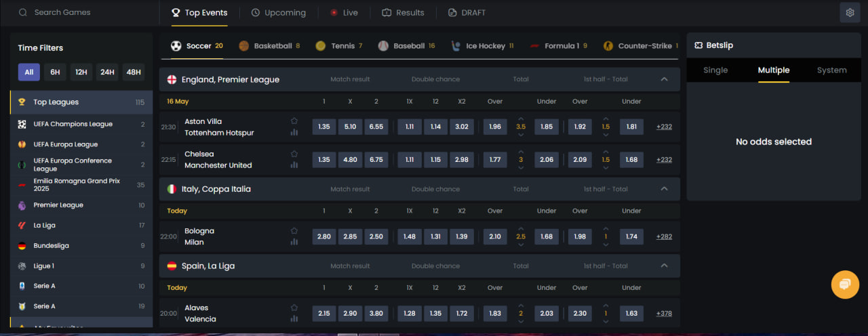This screenshot has width=868, height=336.
Task: Open the Results tab
Action: pyautogui.click(x=403, y=12)
